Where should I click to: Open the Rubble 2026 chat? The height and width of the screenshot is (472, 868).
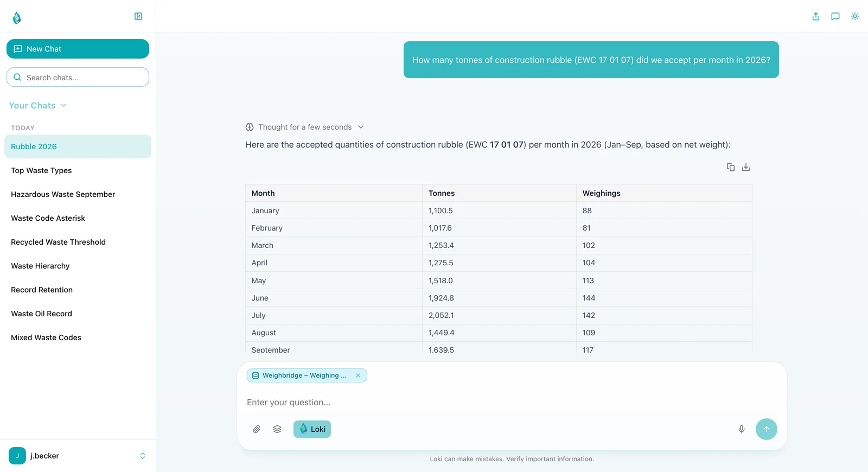pyautogui.click(x=78, y=146)
